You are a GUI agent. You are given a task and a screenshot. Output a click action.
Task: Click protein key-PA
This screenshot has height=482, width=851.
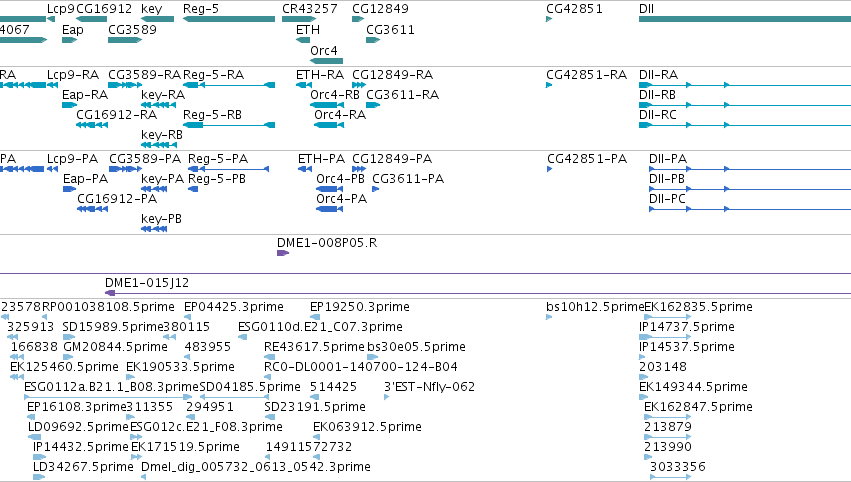(163, 179)
